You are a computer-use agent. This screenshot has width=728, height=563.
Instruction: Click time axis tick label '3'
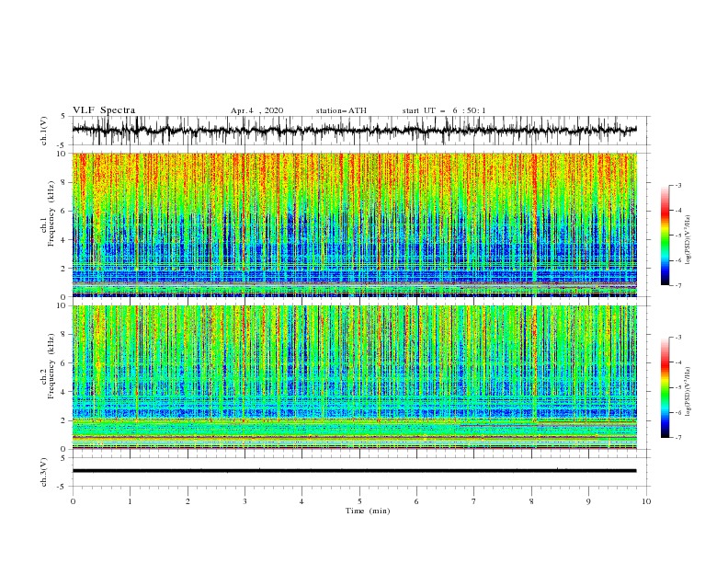245,501
